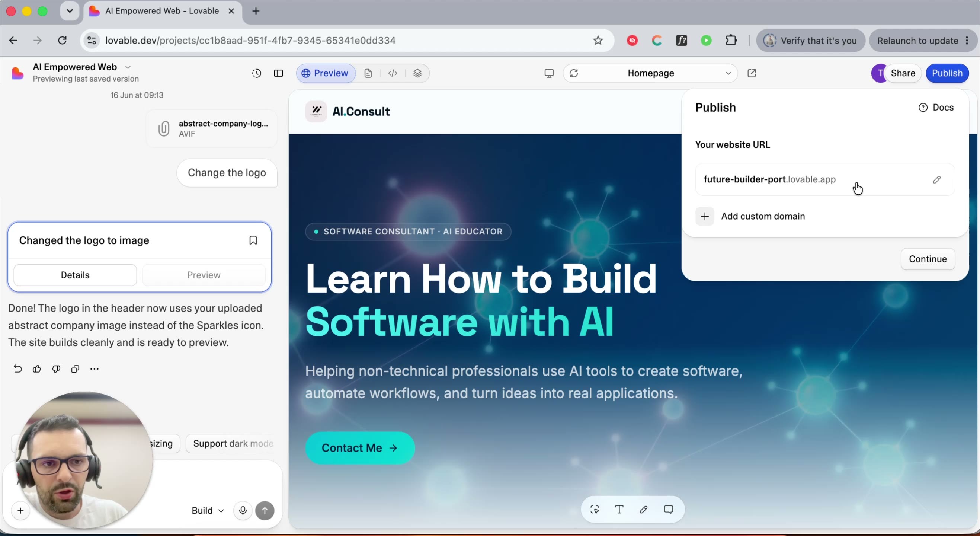The image size is (980, 536).
Task: Choose the pencil edit tool in bottom toolbar
Action: click(644, 509)
